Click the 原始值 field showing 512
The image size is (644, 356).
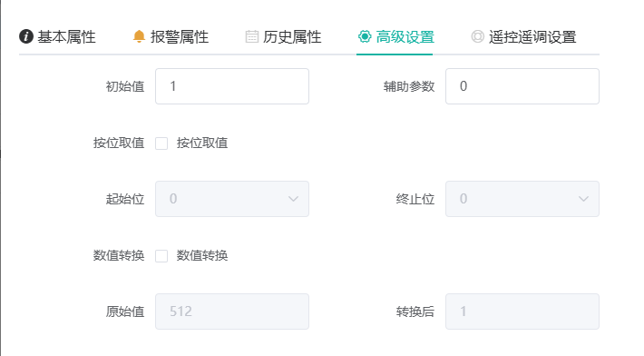coord(232,311)
